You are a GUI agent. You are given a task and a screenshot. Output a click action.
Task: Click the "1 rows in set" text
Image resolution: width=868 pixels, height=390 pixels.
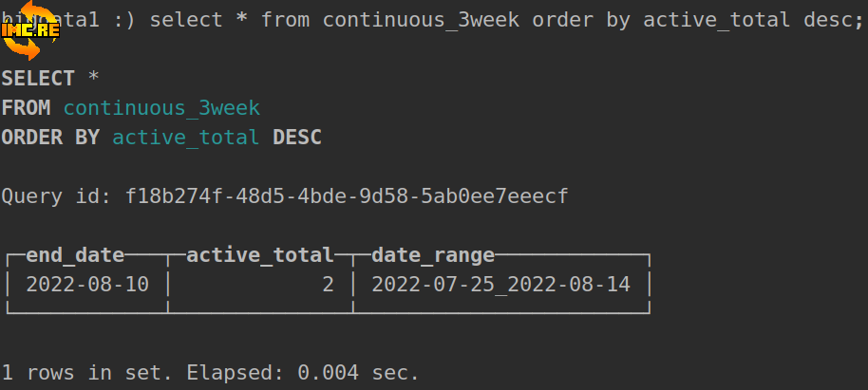click(87, 373)
